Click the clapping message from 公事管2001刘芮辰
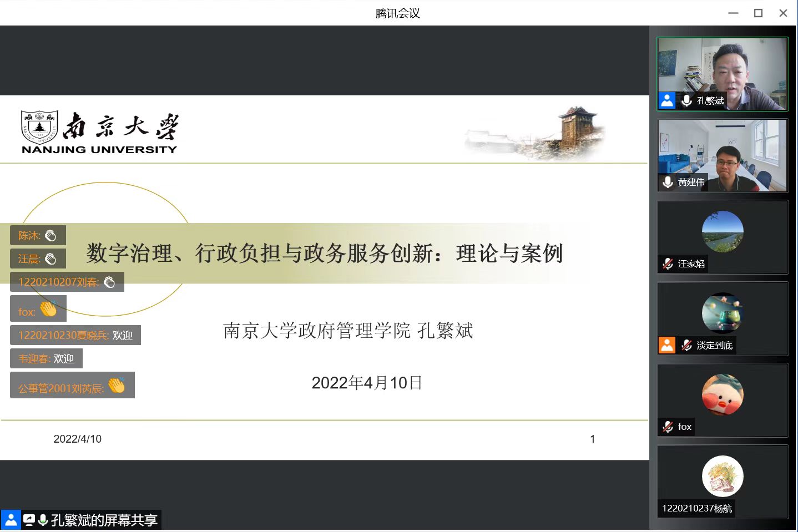The height and width of the screenshot is (532, 798). click(x=72, y=386)
